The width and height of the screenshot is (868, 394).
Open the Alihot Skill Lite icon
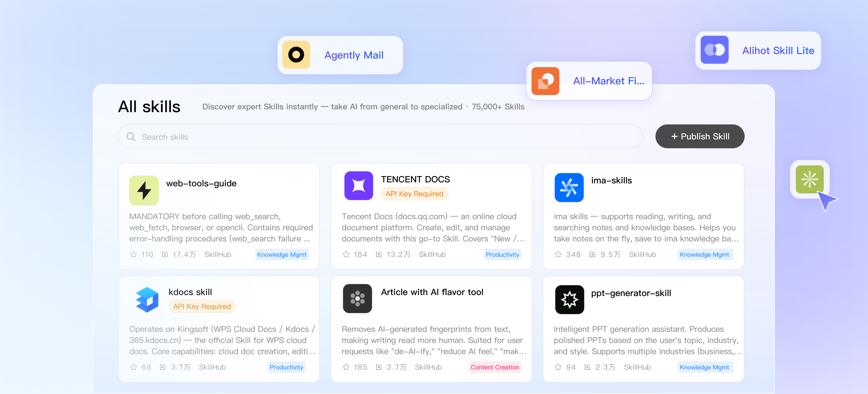tap(714, 50)
